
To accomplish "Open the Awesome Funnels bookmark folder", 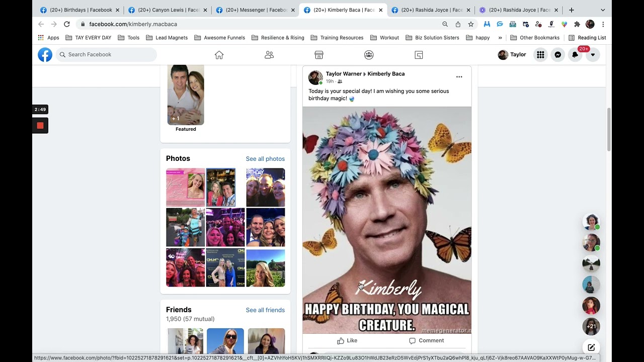I will 219,38.
